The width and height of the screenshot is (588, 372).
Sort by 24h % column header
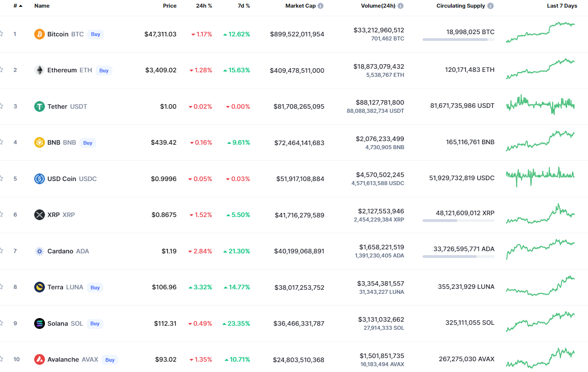point(204,6)
